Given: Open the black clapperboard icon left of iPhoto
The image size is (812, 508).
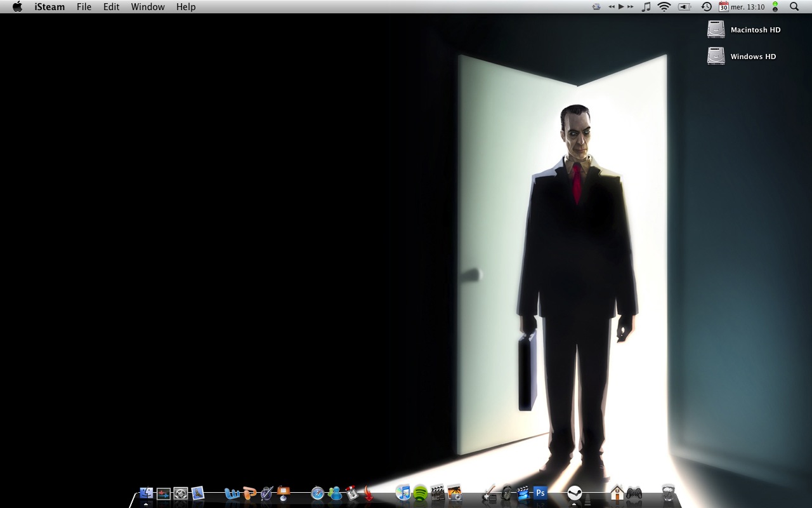Looking at the screenshot, I should [x=438, y=493].
